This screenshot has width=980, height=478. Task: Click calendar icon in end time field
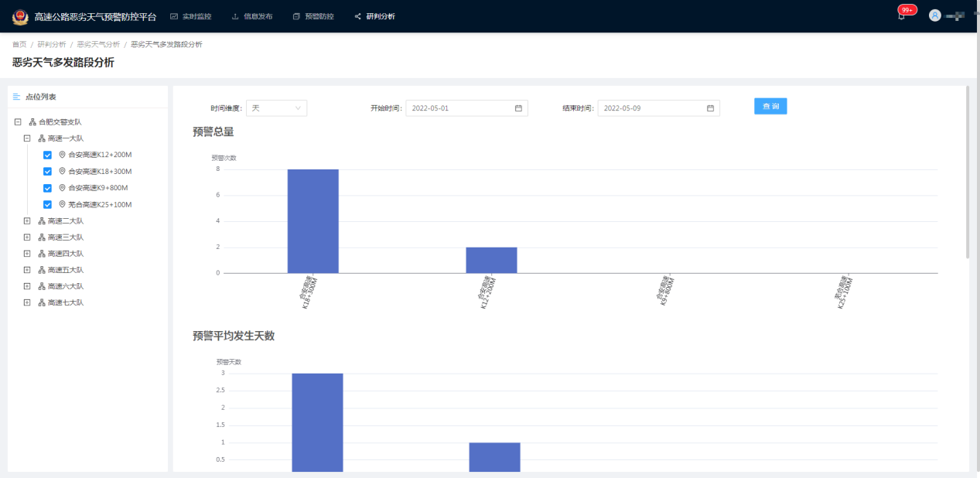tap(710, 108)
